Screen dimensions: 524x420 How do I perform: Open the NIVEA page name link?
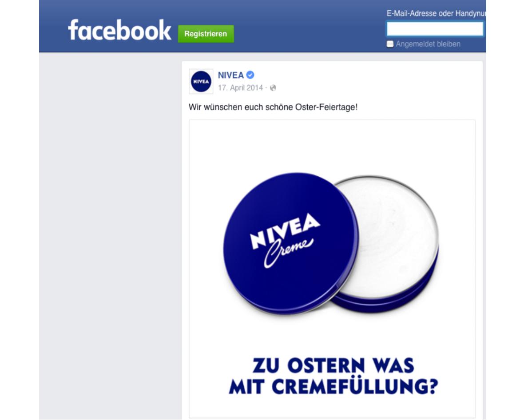(230, 75)
